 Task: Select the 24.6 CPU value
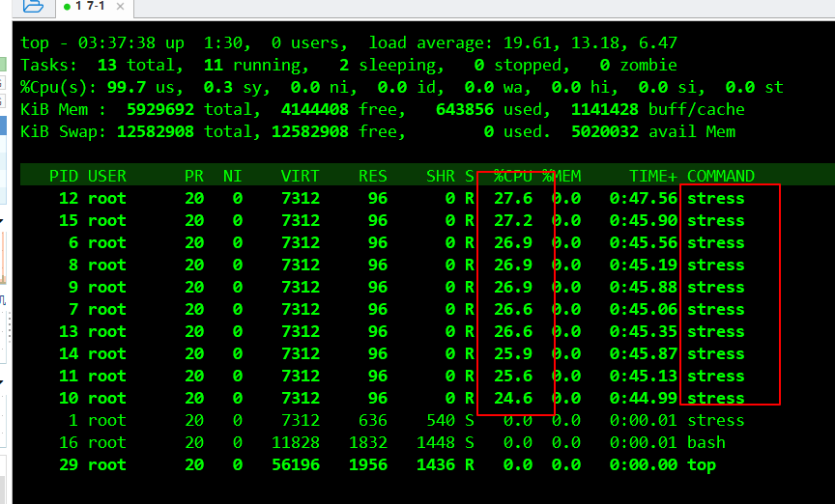click(x=513, y=399)
